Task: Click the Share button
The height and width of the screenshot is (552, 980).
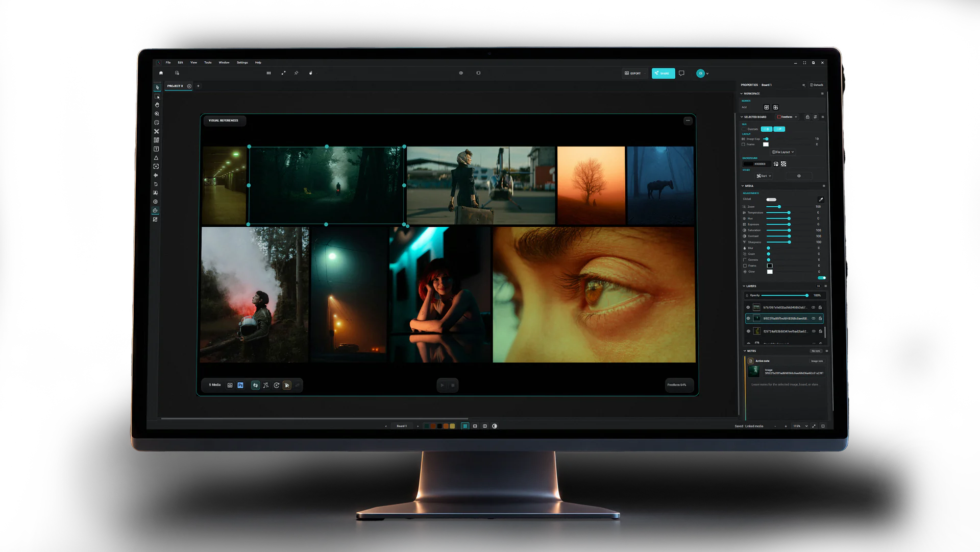Action: click(x=663, y=73)
